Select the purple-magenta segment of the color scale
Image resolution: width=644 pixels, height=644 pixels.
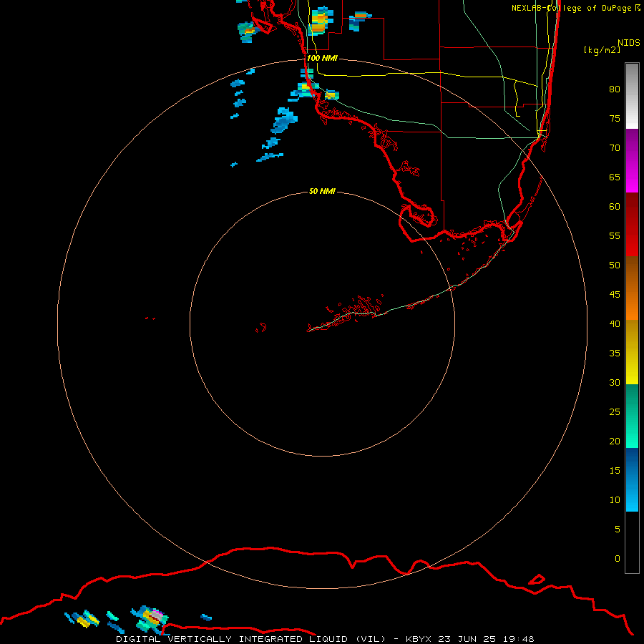click(632, 160)
